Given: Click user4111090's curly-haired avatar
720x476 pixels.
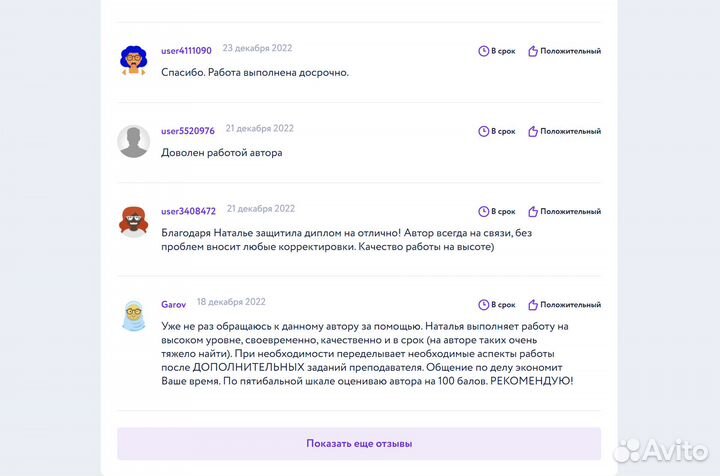Looking at the screenshot, I should pyautogui.click(x=134, y=60).
